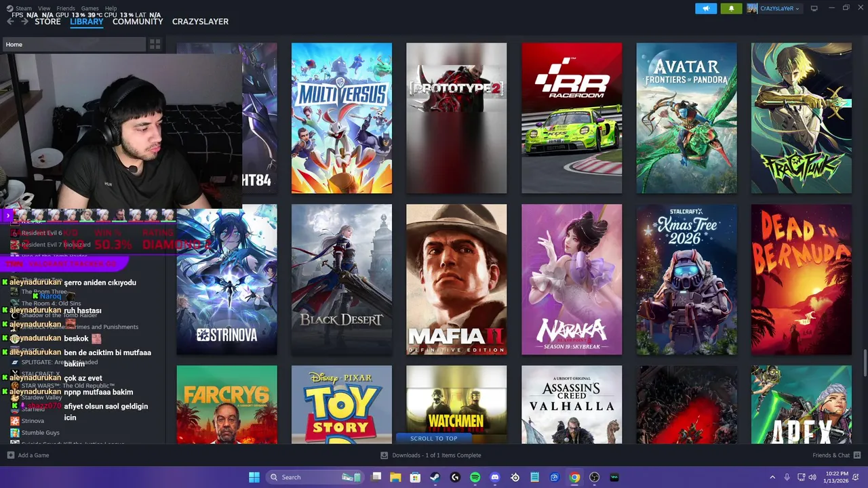Image resolution: width=868 pixels, height=488 pixels.
Task: Open the MultiVersus game cover
Action: [x=342, y=118]
